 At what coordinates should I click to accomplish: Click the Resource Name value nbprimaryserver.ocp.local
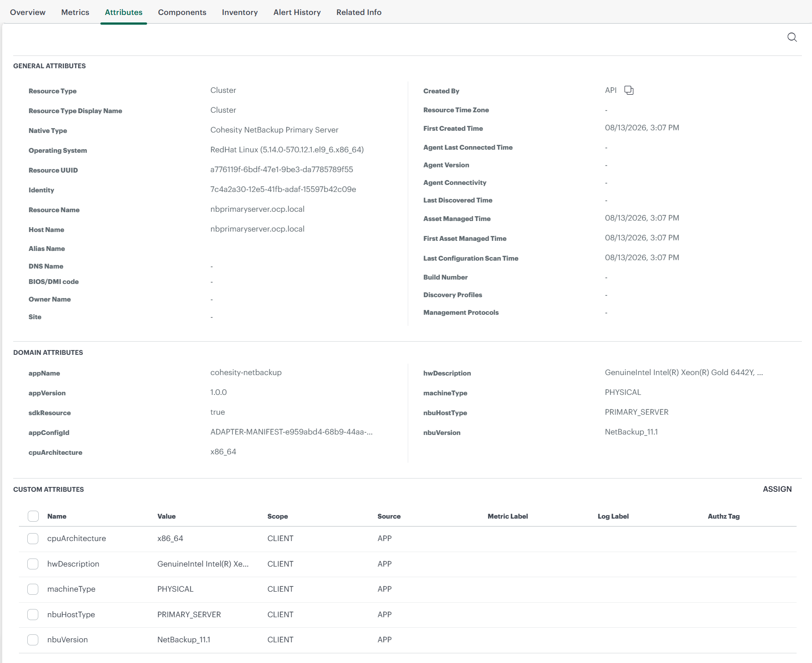(258, 209)
